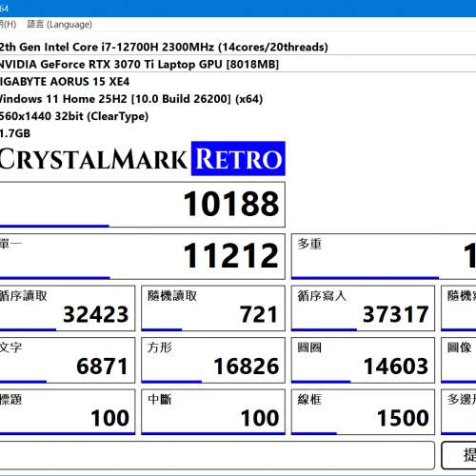
Task: Run the 隨機寫入 random write test
Action: point(459,308)
